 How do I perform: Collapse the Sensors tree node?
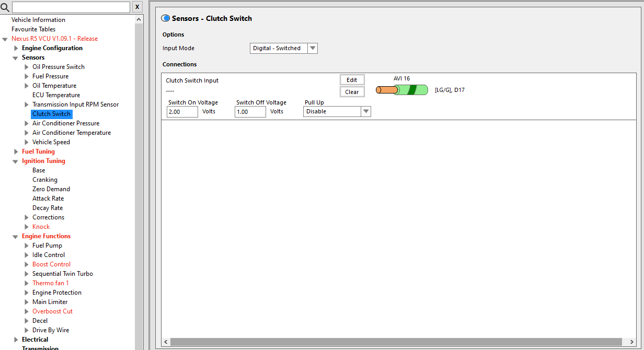tap(16, 57)
